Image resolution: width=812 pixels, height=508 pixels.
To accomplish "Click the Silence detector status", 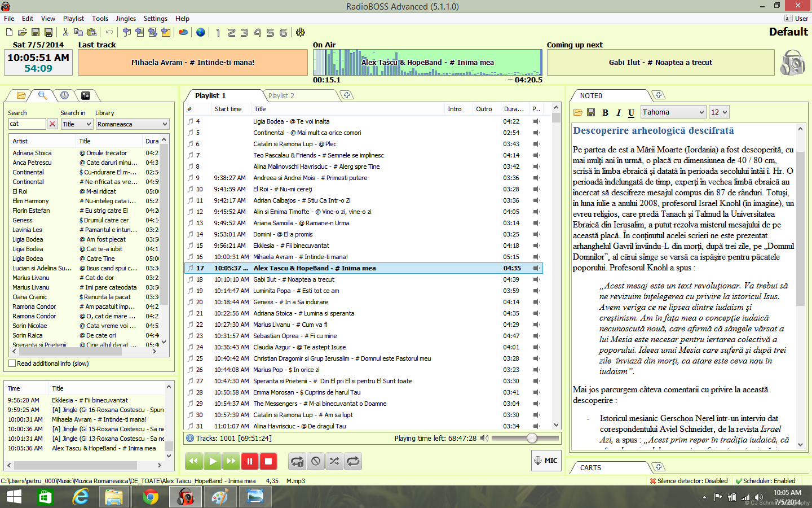I will pos(689,481).
